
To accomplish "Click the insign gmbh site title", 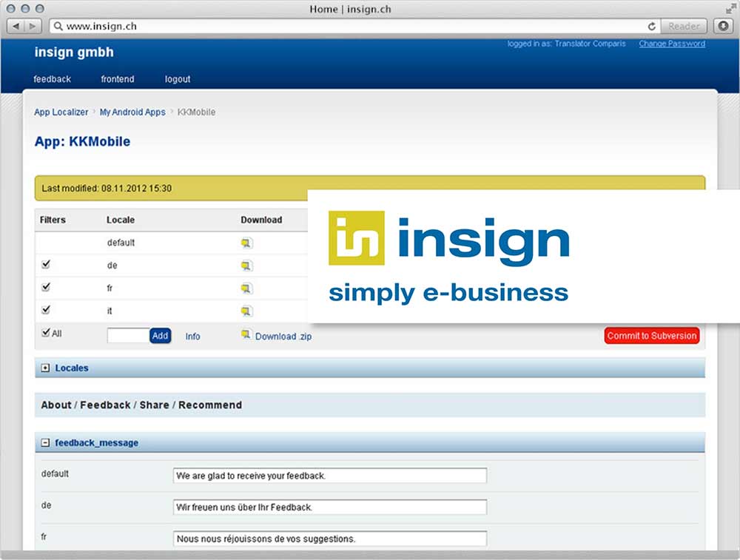I will 74,53.
